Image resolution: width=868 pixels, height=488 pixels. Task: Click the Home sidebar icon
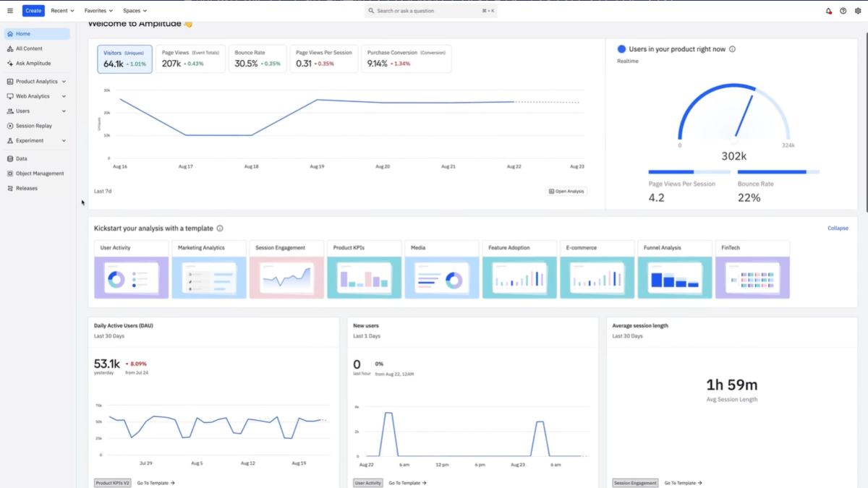pyautogui.click(x=10, y=34)
